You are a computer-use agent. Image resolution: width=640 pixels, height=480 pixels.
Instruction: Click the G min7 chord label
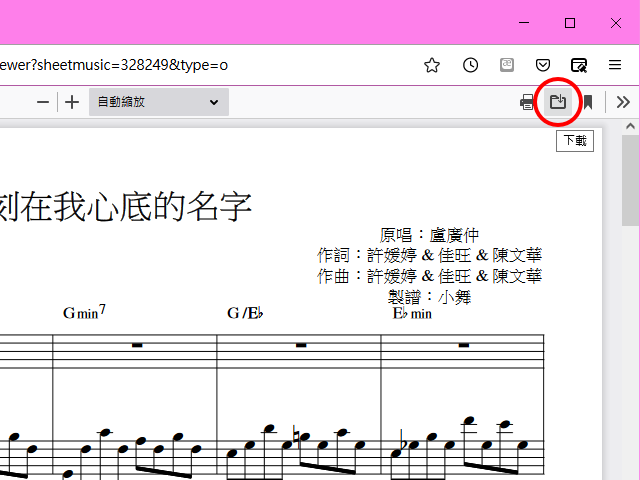point(84,313)
